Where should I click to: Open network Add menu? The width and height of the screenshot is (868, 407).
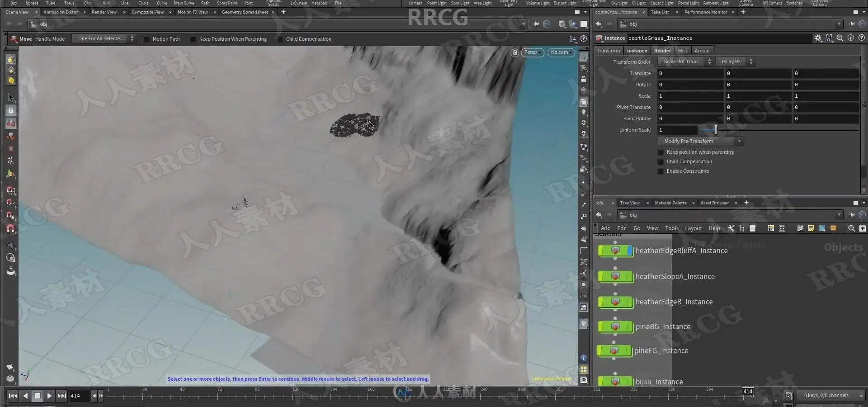click(605, 228)
